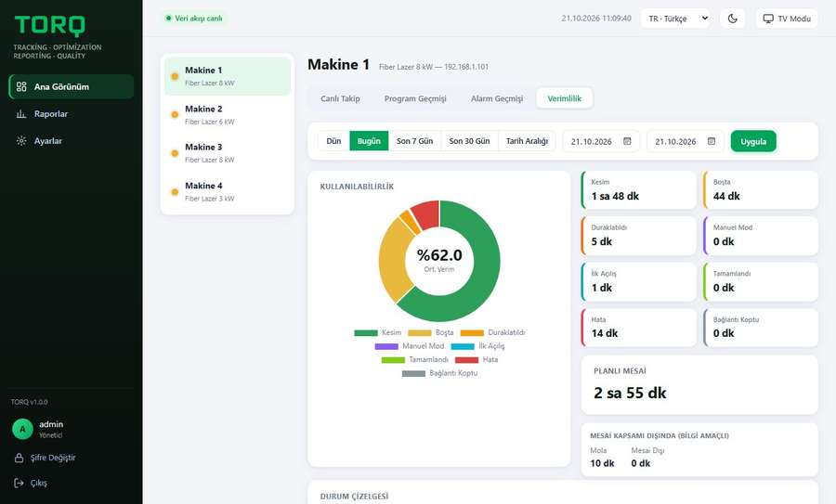Viewport: 836px width, 504px height.
Task: Select Makine 3 in the machine list
Action: [228, 153]
